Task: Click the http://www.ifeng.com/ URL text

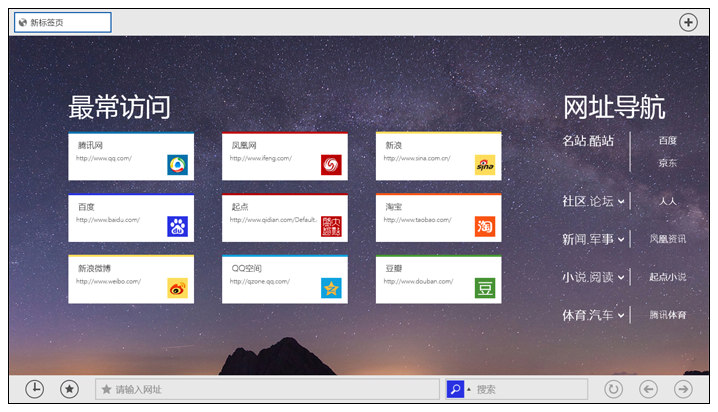Action: click(x=261, y=158)
